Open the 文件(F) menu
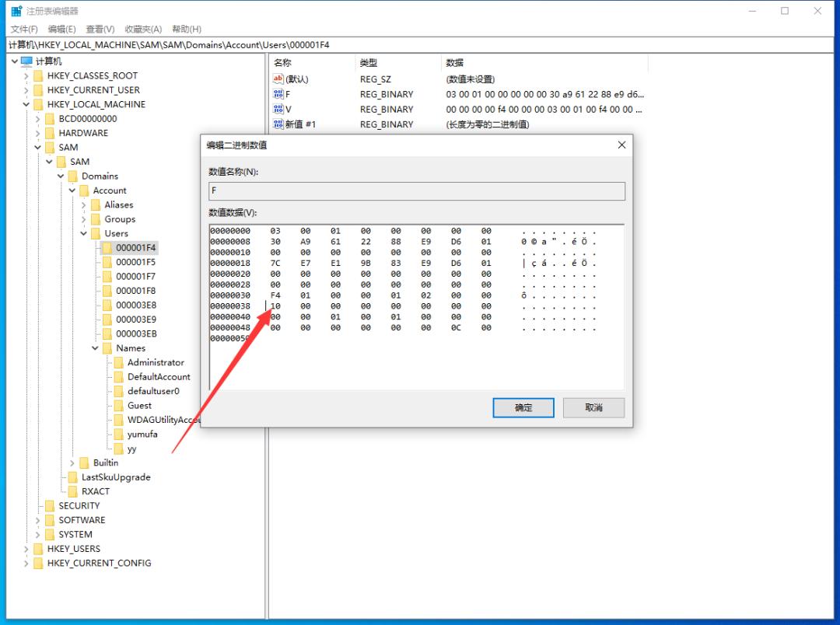 (24, 29)
